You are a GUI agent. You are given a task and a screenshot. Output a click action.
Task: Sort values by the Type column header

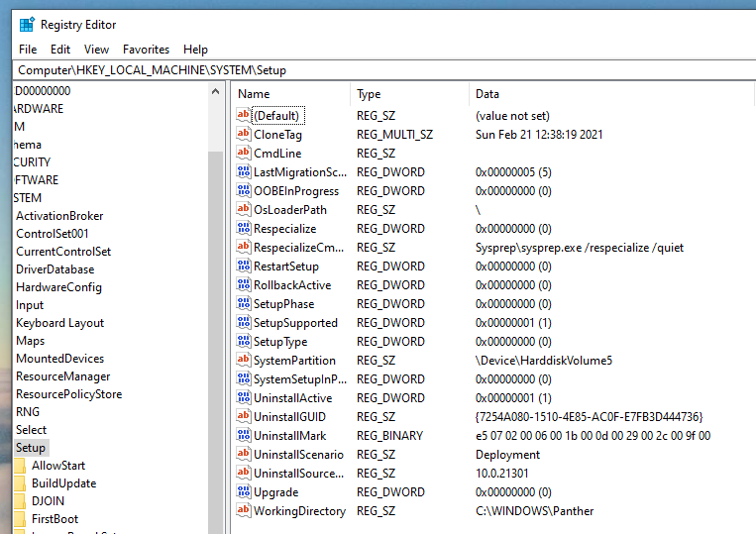point(410,94)
